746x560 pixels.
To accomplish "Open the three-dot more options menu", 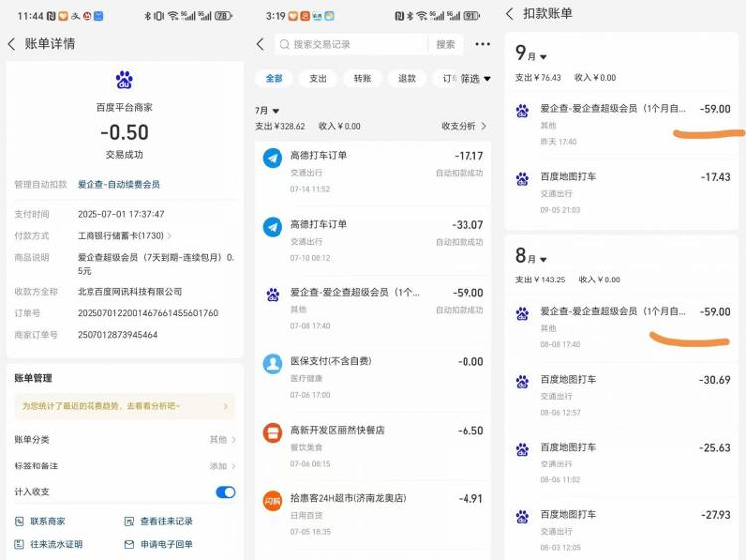I will point(482,44).
